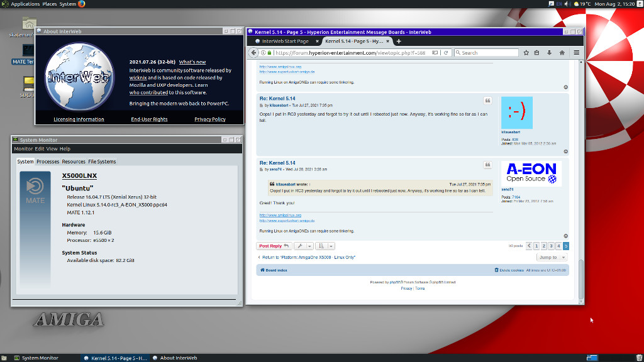Go to page 2 of the topic
This screenshot has width=644, height=362.
tap(544, 246)
